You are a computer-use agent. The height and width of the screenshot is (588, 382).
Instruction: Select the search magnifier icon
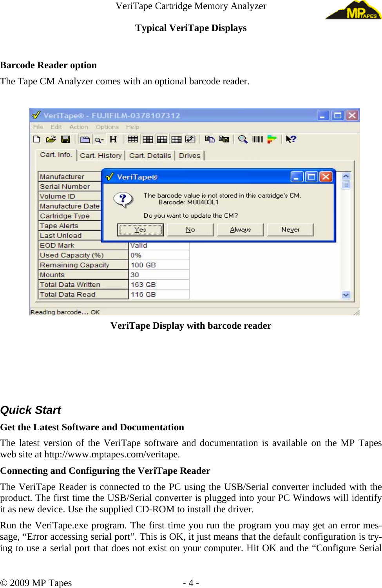click(243, 139)
